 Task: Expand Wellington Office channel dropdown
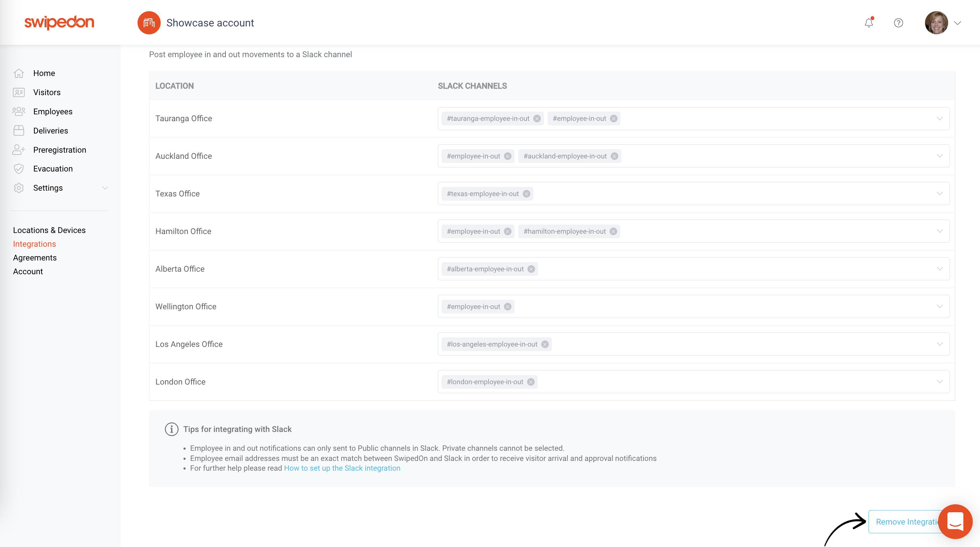click(940, 306)
